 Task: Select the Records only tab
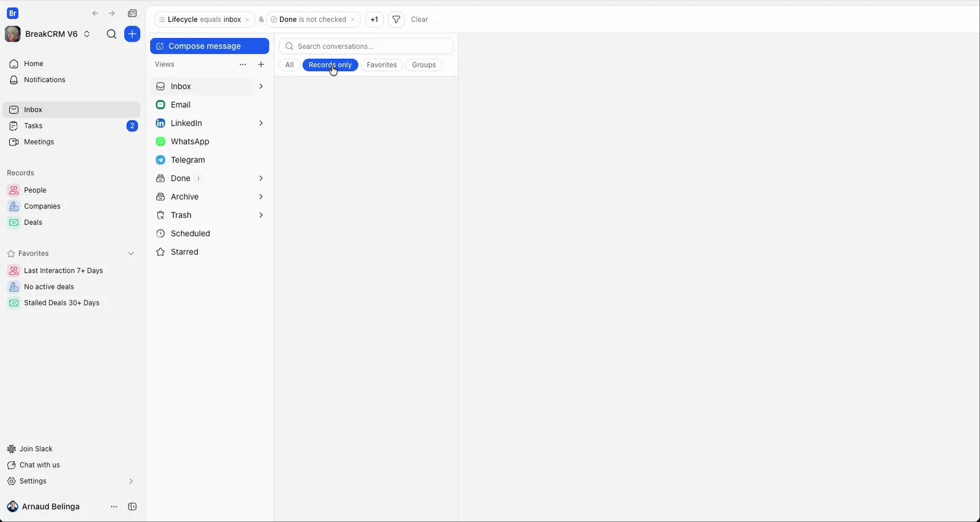(x=330, y=65)
